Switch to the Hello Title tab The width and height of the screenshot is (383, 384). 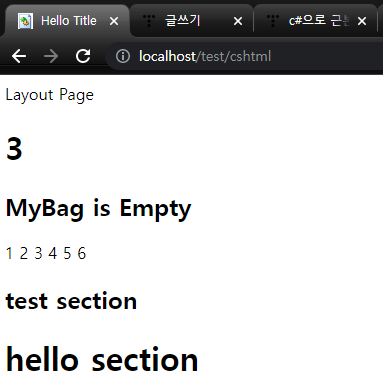67,21
